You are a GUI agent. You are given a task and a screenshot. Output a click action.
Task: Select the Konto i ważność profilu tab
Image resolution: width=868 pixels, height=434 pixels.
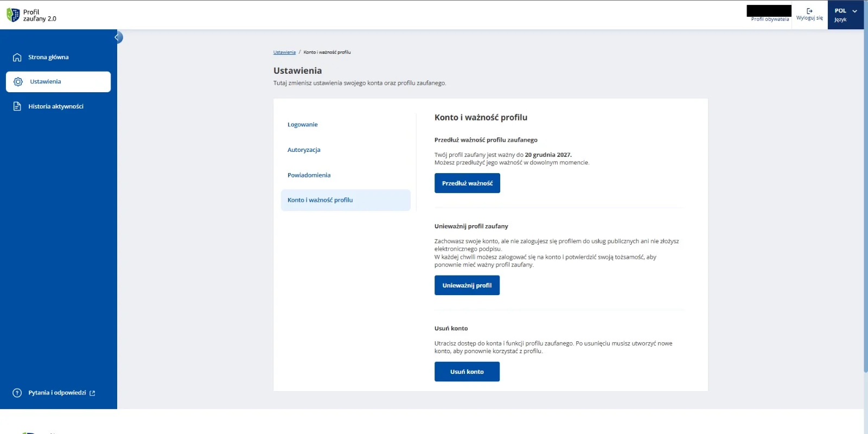[346, 200]
